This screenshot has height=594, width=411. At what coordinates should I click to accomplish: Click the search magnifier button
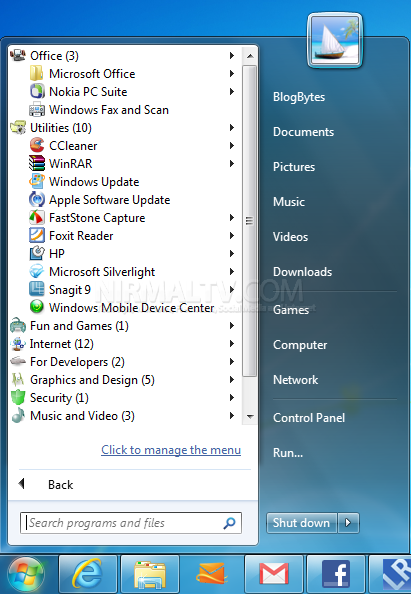[x=229, y=523]
